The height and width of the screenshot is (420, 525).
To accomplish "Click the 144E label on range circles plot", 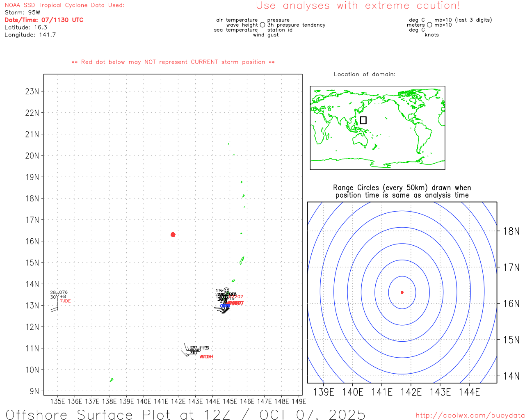I will 469,392.
